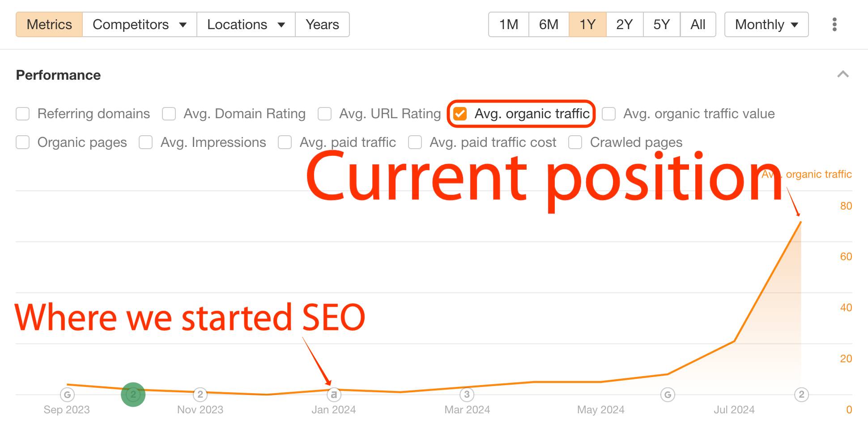Click the rightmost numbered marker on the chart
This screenshot has width=868, height=429.
click(801, 395)
